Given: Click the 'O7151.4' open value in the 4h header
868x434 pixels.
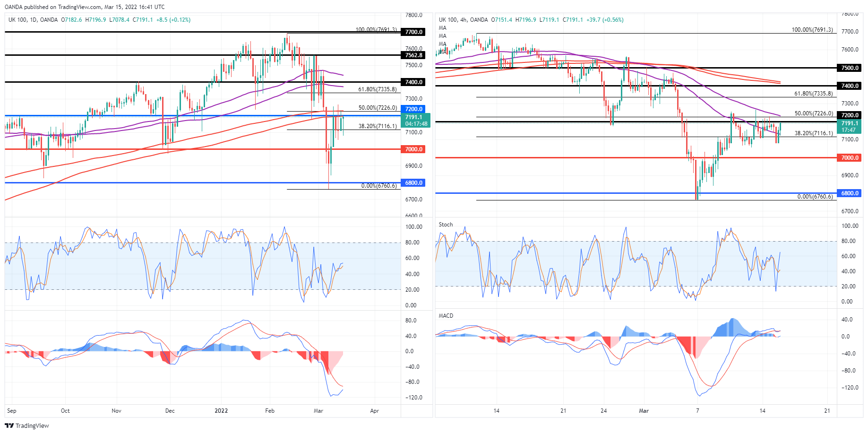Looking at the screenshot, I should pyautogui.click(x=502, y=20).
